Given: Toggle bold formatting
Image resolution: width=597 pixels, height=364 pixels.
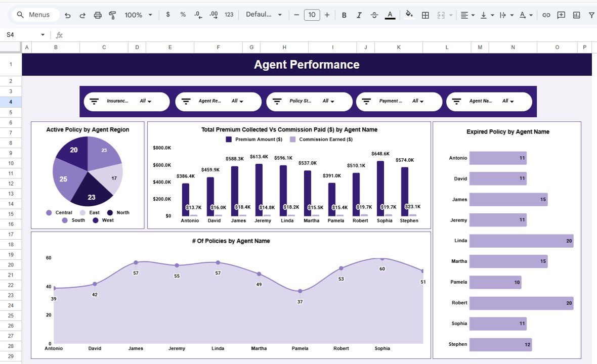Looking at the screenshot, I should pyautogui.click(x=344, y=15).
